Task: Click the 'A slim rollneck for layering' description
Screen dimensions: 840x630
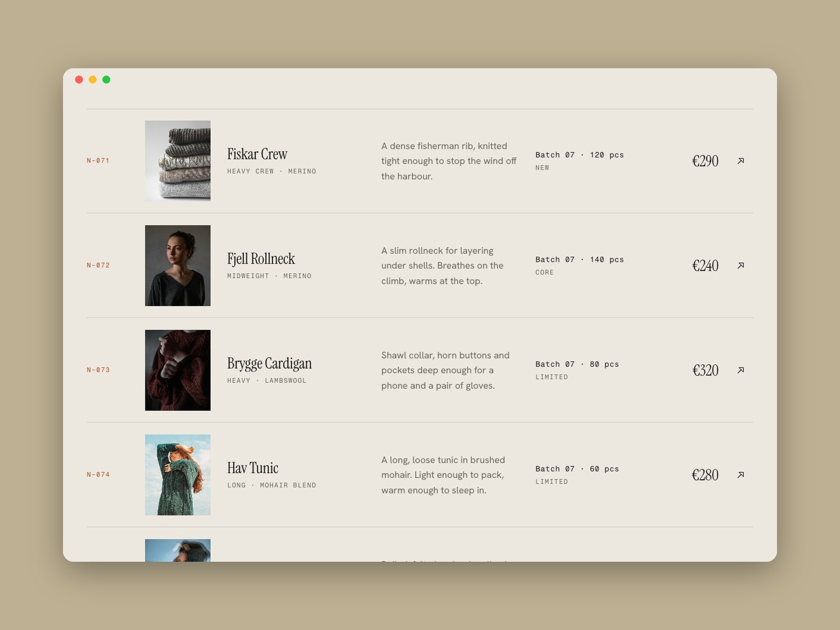Action: point(443,266)
